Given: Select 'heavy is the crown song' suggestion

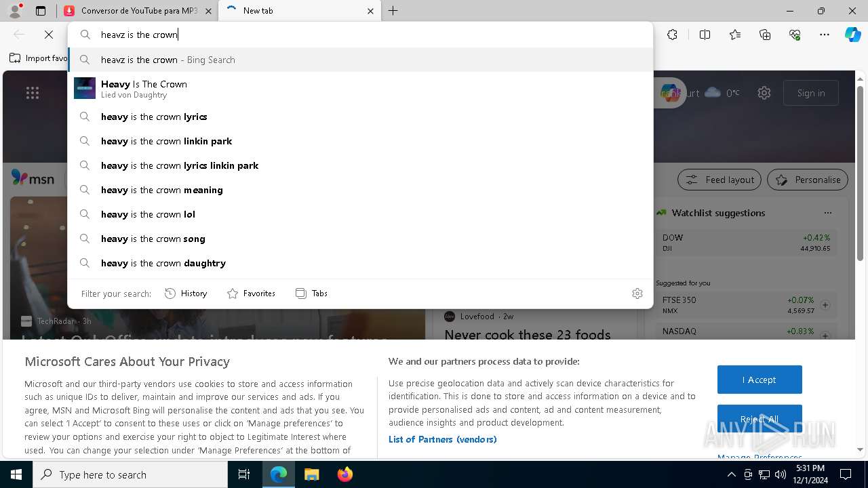Looking at the screenshot, I should click(360, 239).
